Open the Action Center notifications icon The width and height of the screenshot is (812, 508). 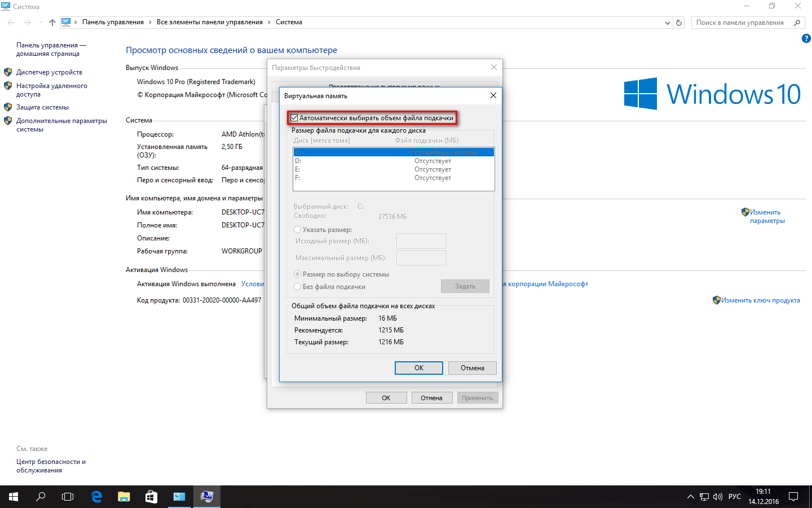point(793,497)
